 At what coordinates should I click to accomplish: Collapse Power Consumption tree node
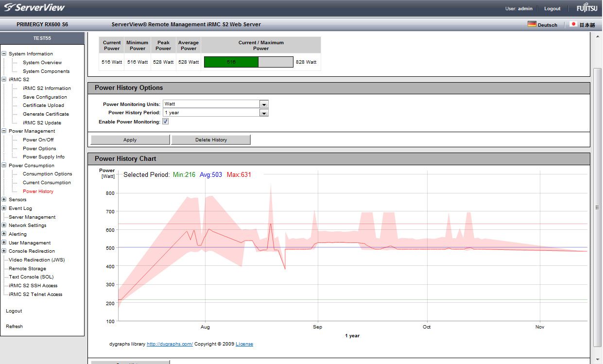pyautogui.click(x=4, y=165)
